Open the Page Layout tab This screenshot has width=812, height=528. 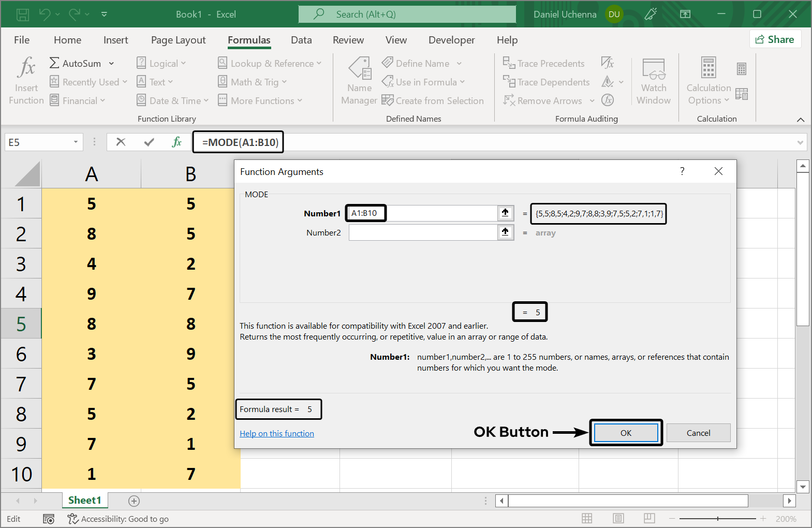(178, 40)
